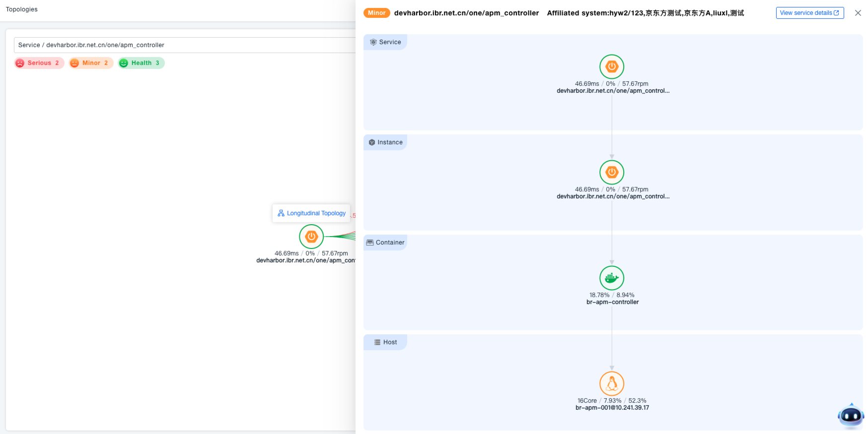Toggle the Health status filter
This screenshot has height=434, width=868.
tap(142, 63)
